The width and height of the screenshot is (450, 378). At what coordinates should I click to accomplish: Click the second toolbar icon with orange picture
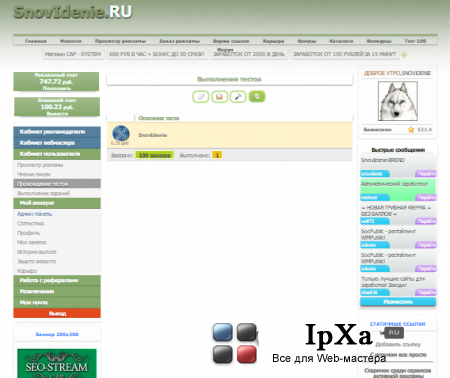220,97
